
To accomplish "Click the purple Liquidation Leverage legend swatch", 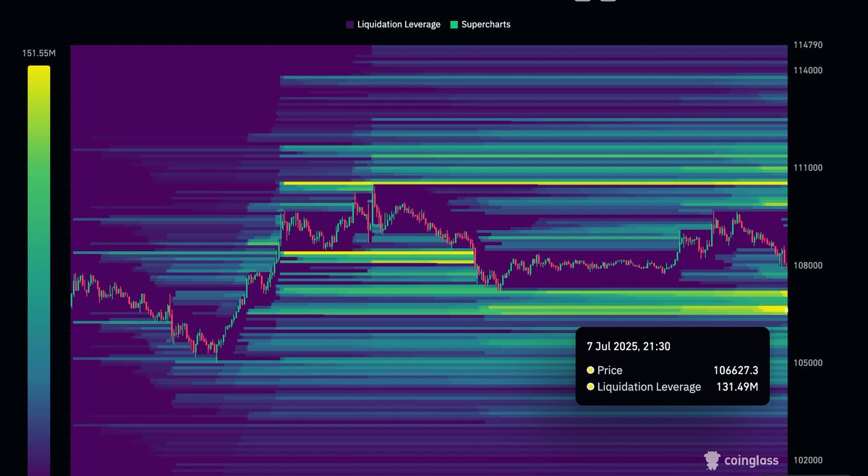I will 350,25.
